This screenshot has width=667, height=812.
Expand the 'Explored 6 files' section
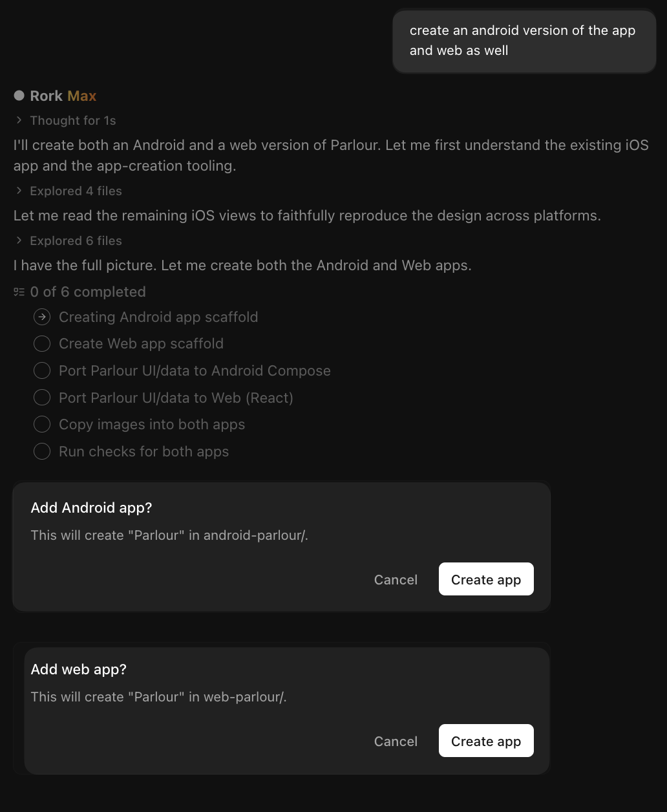[x=69, y=240]
